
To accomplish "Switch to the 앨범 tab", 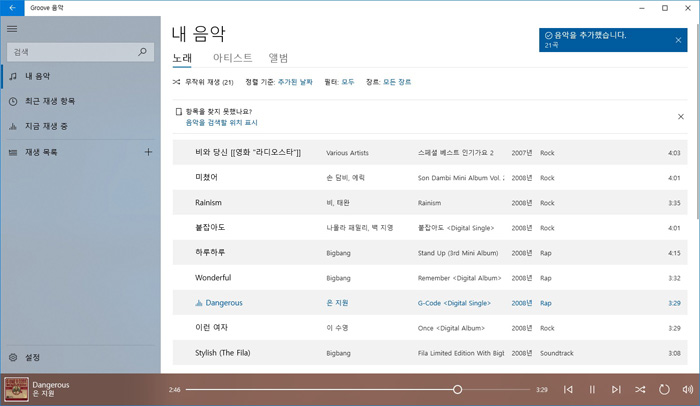I will click(278, 58).
